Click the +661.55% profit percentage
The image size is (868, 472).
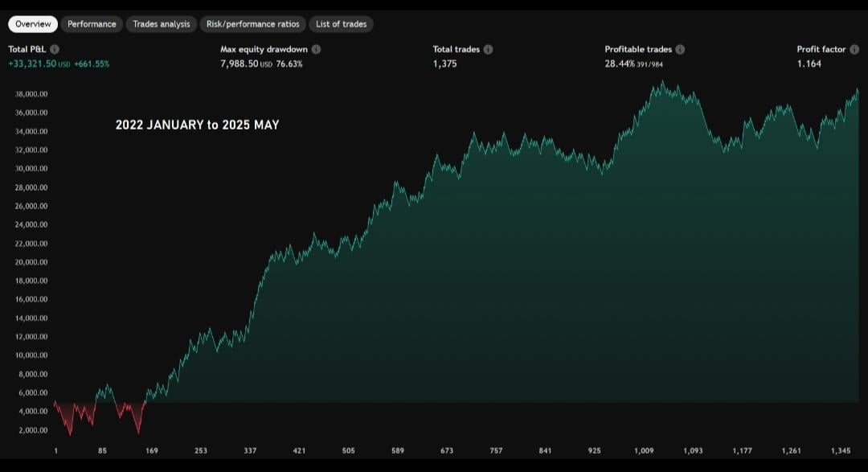[x=92, y=64]
